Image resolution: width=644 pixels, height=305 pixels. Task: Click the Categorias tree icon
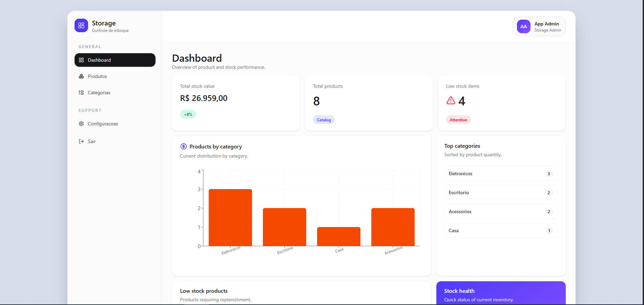click(81, 93)
